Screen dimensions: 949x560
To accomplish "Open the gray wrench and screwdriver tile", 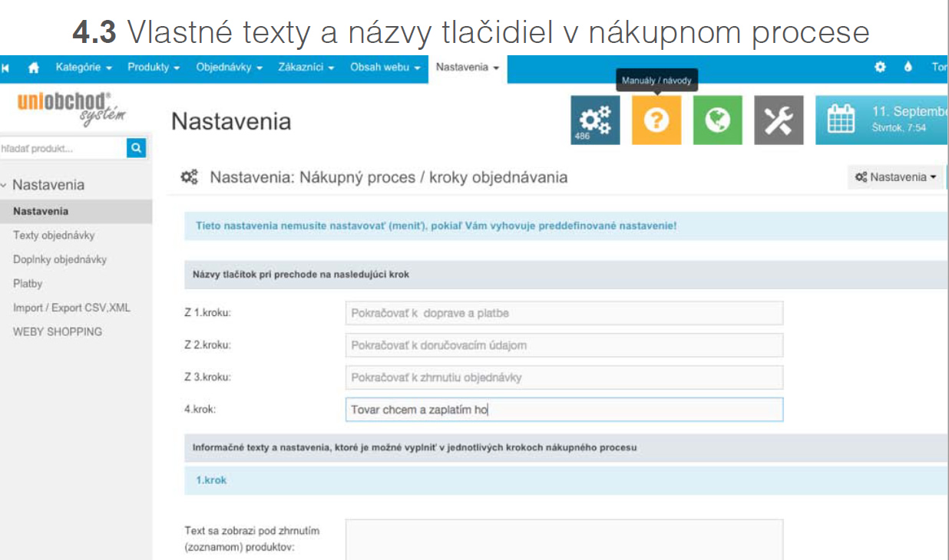I will coord(778,120).
